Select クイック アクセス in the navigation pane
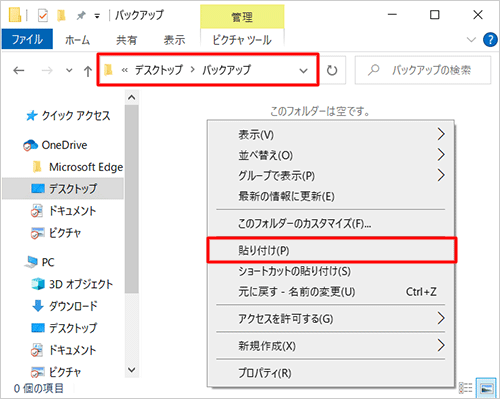Screen dimensions: 500x399 click(x=76, y=116)
